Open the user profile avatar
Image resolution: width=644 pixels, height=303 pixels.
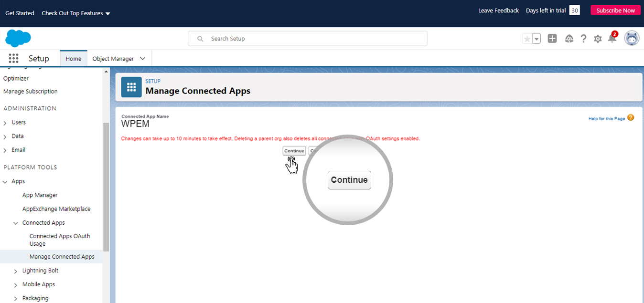(x=632, y=38)
